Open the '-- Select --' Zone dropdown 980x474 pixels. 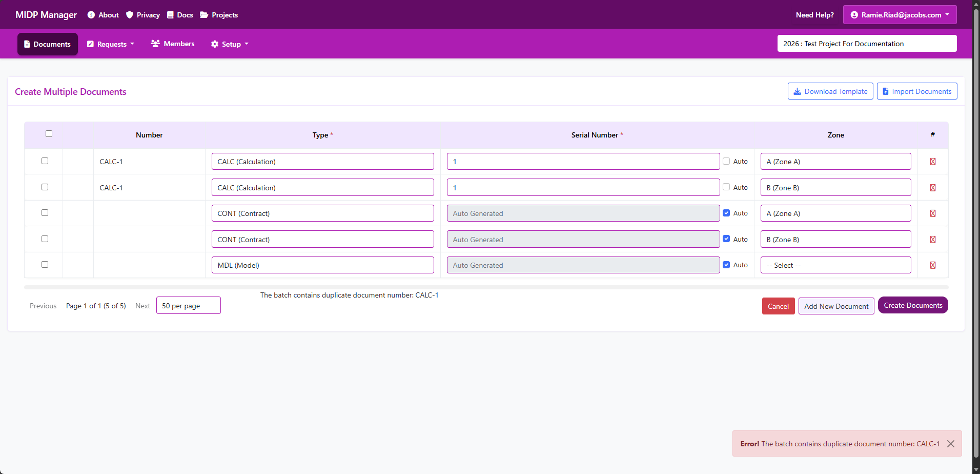836,265
